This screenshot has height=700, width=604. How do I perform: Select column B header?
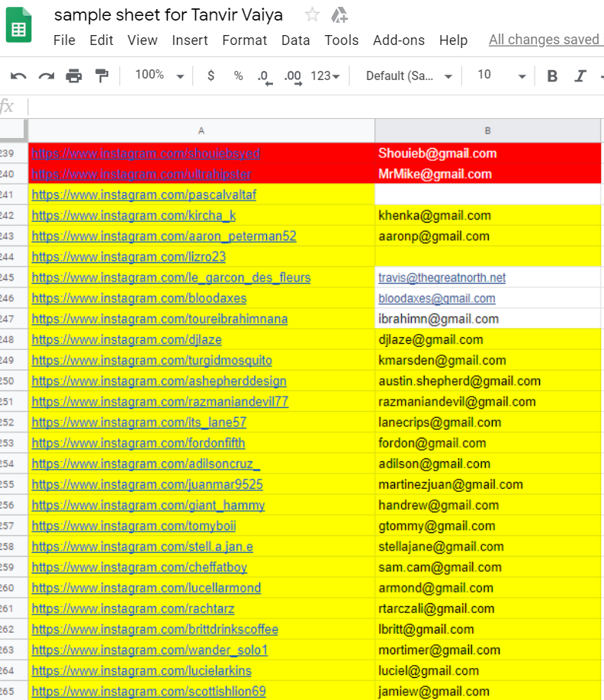pos(487,131)
